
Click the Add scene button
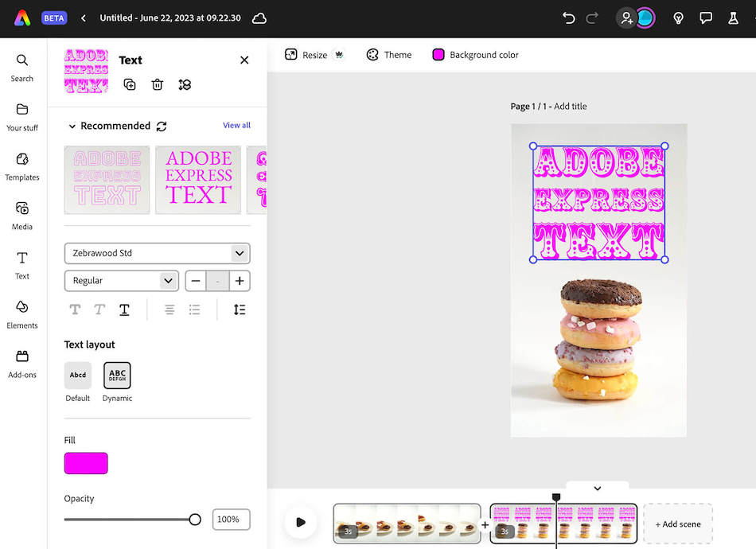(677, 524)
